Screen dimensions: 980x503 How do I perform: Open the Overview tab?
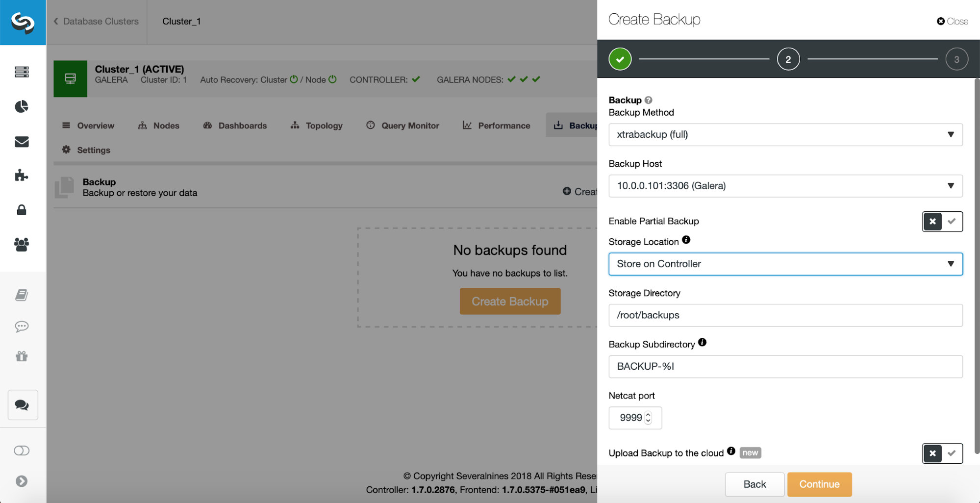(88, 126)
